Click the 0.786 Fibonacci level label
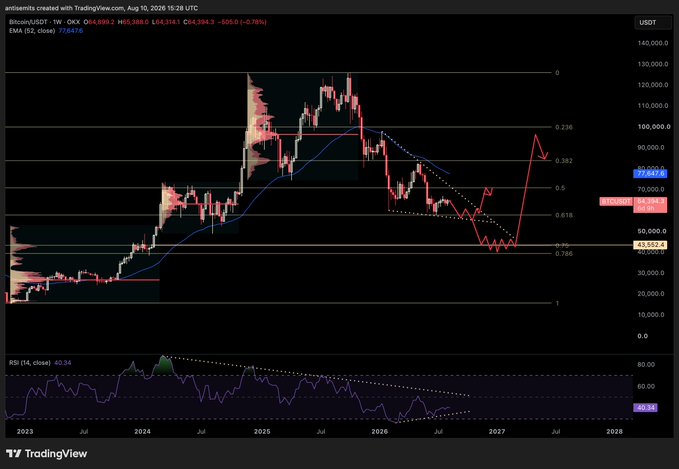Screen dimensions: 679x469 563,254
